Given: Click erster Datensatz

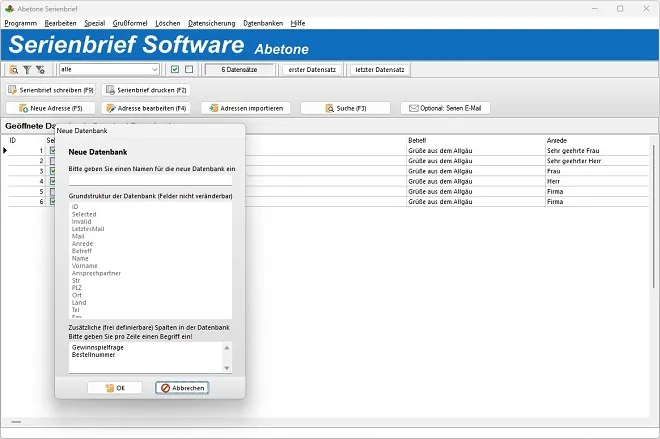Looking at the screenshot, I should click(312, 69).
